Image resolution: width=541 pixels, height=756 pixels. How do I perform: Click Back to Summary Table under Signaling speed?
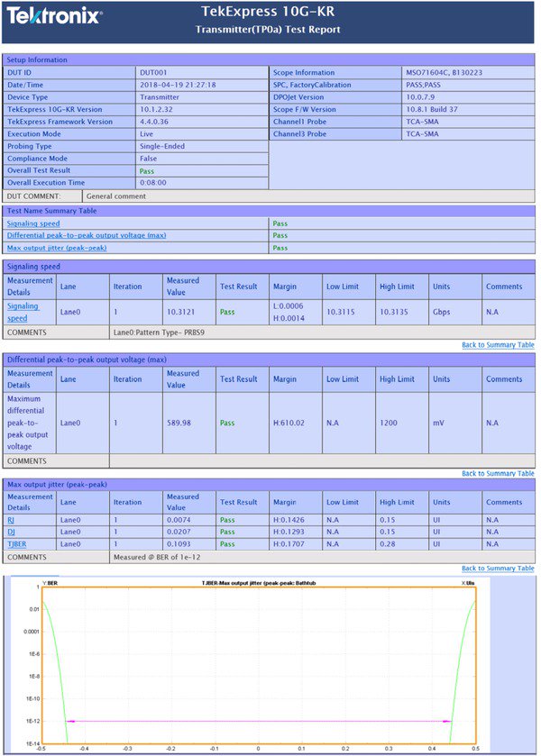click(x=498, y=345)
